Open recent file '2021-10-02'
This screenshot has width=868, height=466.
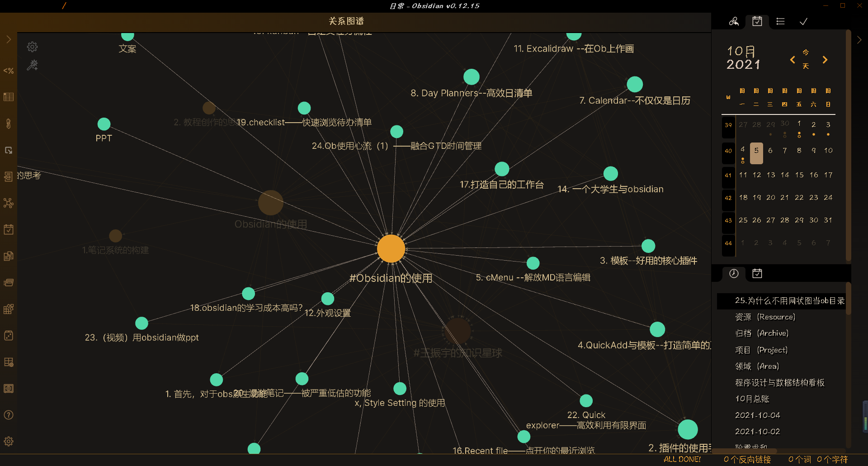[x=781, y=432]
